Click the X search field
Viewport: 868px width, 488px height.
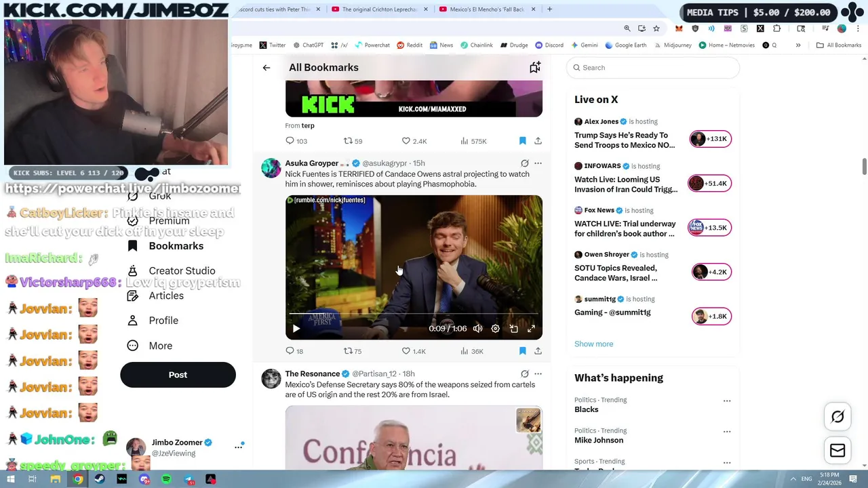[x=652, y=68]
